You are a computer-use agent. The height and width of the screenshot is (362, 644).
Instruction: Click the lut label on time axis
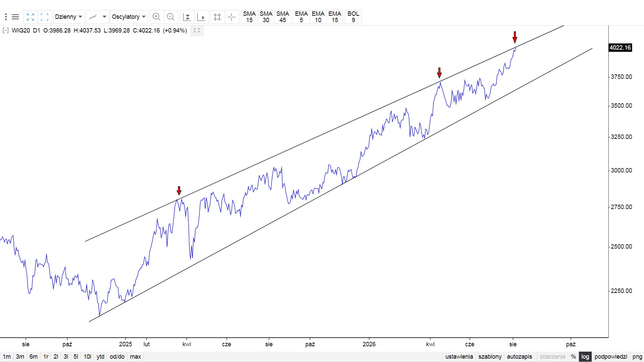click(147, 344)
